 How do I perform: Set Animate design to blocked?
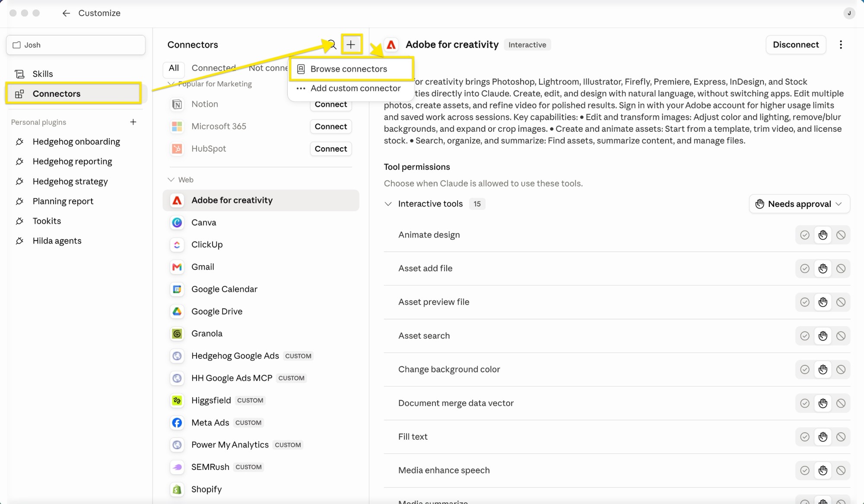click(x=841, y=235)
